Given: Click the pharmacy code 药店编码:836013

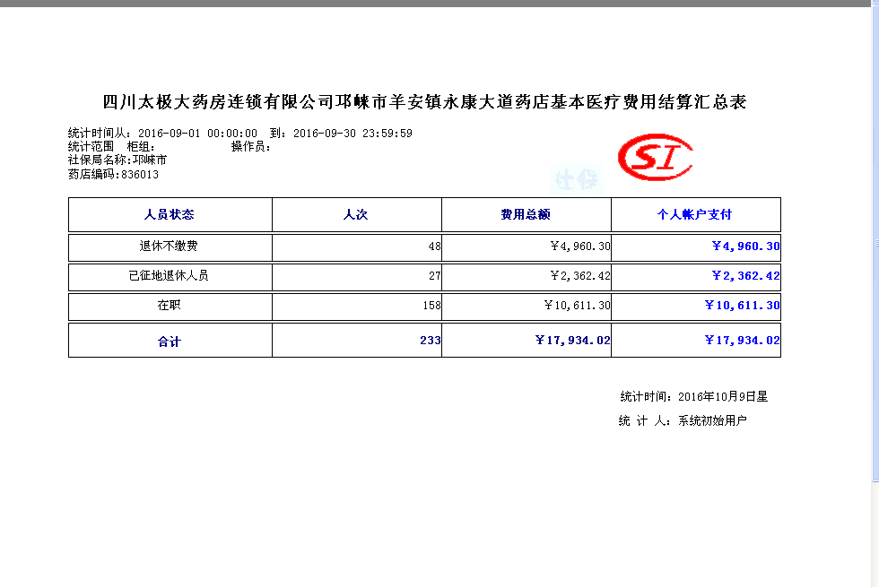Looking at the screenshot, I should [x=113, y=174].
